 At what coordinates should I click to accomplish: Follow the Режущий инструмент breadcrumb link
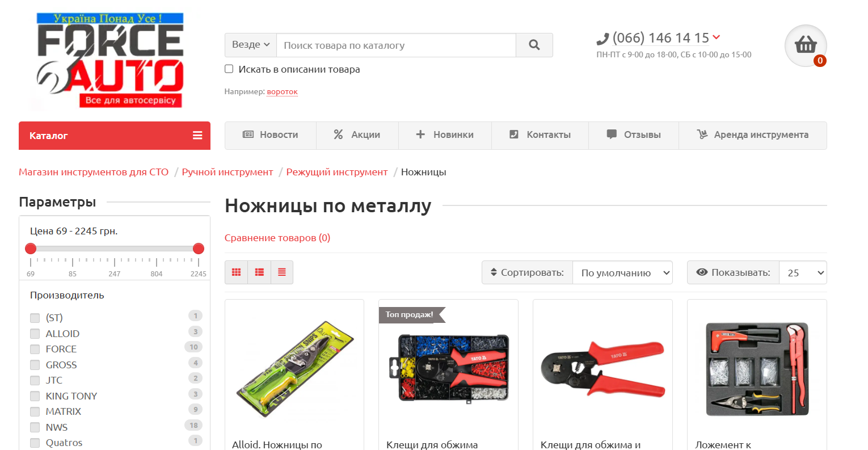(337, 172)
